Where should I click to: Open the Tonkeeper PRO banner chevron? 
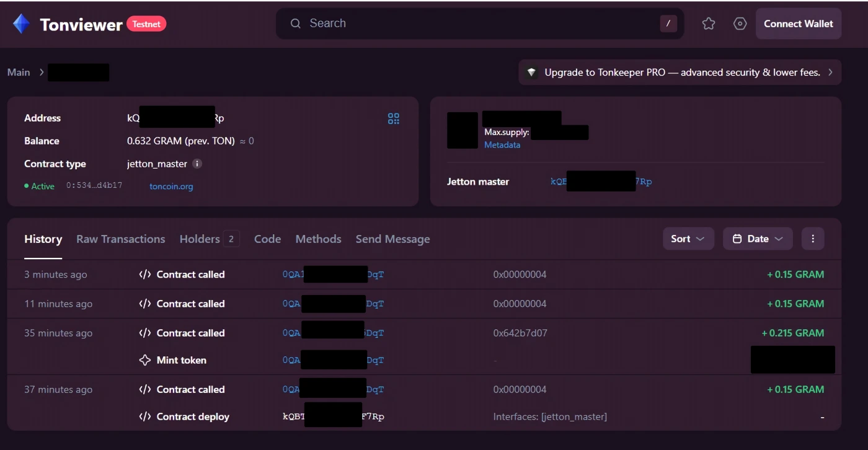830,73
